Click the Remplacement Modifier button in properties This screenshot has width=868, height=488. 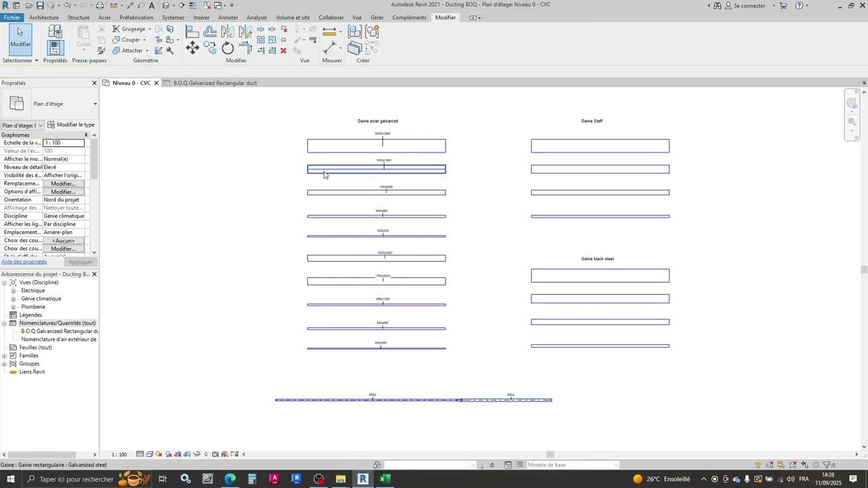pos(63,184)
